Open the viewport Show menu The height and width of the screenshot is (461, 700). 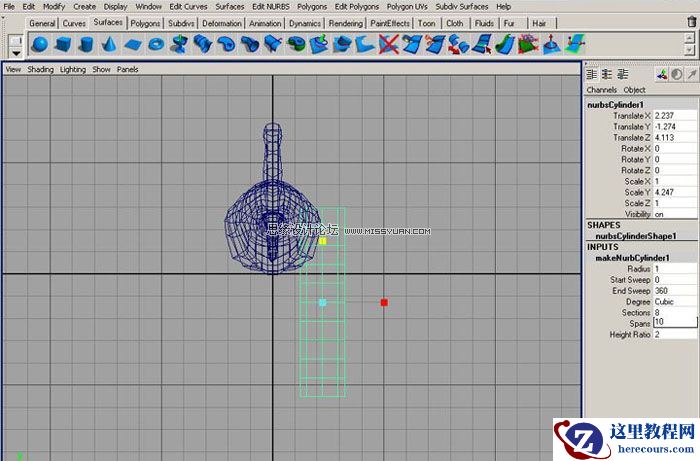coord(101,69)
